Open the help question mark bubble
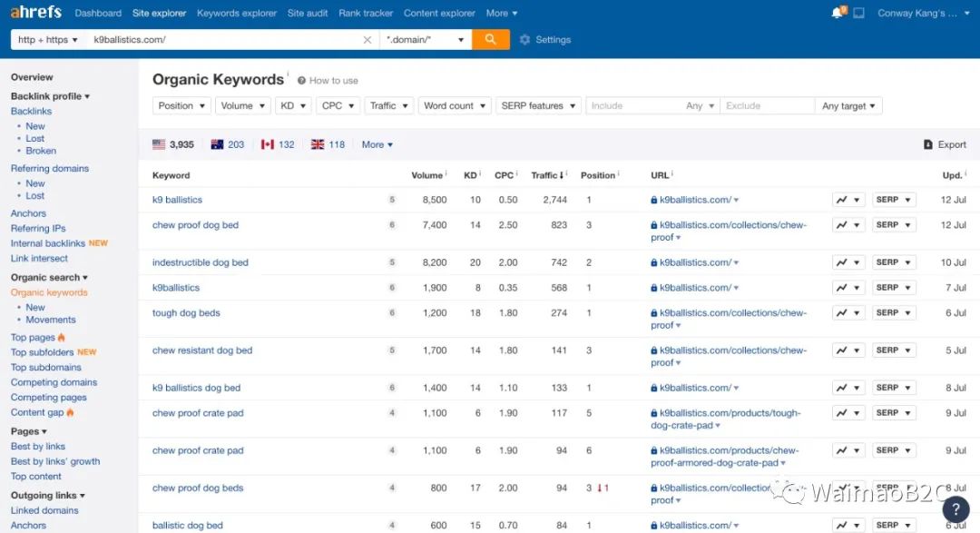Image resolution: width=980 pixels, height=533 pixels. pyautogui.click(x=955, y=508)
